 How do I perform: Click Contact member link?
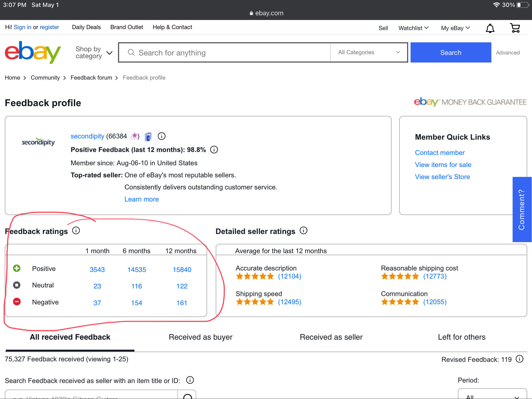440,152
